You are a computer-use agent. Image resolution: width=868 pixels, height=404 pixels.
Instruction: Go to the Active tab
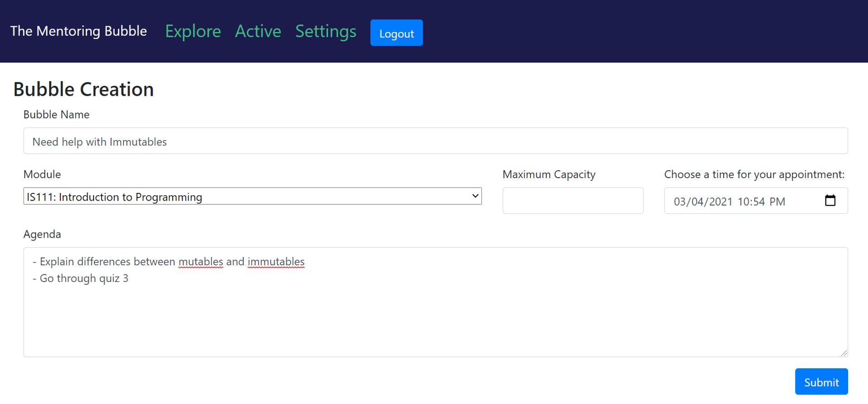coord(258,31)
